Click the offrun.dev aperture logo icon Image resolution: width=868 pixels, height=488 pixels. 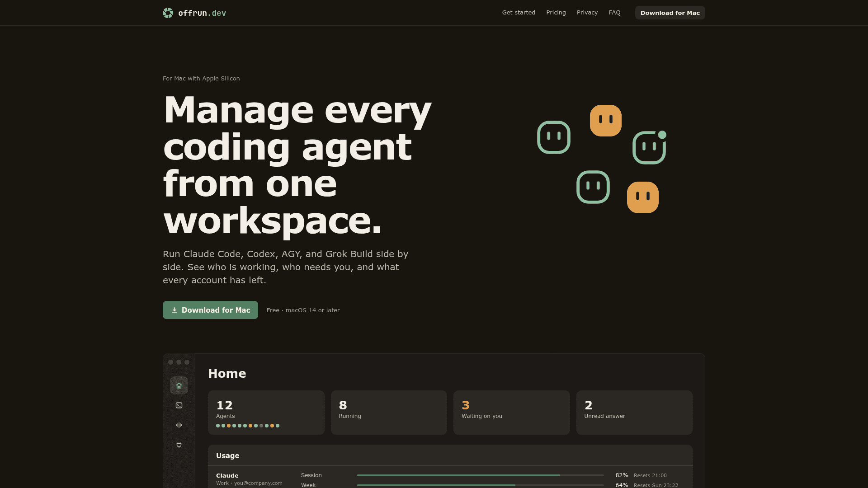(168, 13)
